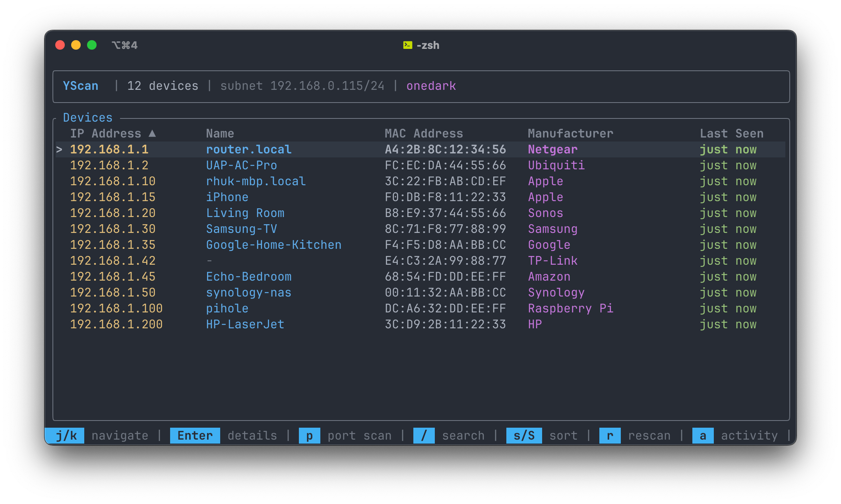This screenshot has width=841, height=504.
Task: Select the UAP-AC-Pro device
Action: click(x=242, y=165)
